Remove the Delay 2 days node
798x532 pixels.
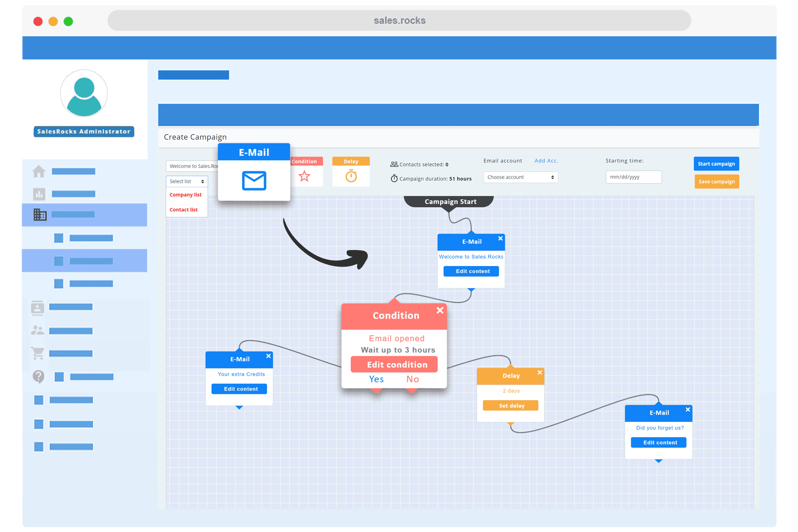pyautogui.click(x=539, y=372)
